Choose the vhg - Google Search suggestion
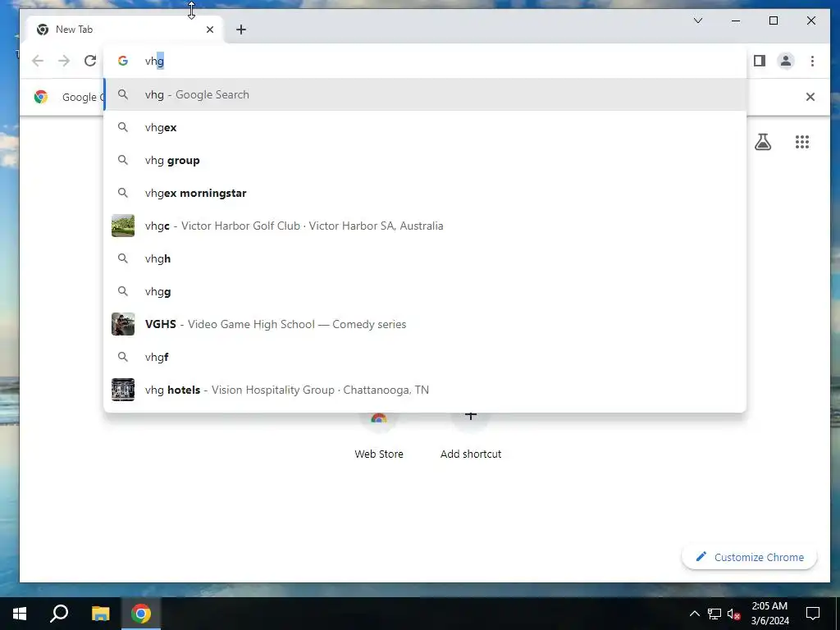Screen dimensions: 840x630 pos(426,95)
